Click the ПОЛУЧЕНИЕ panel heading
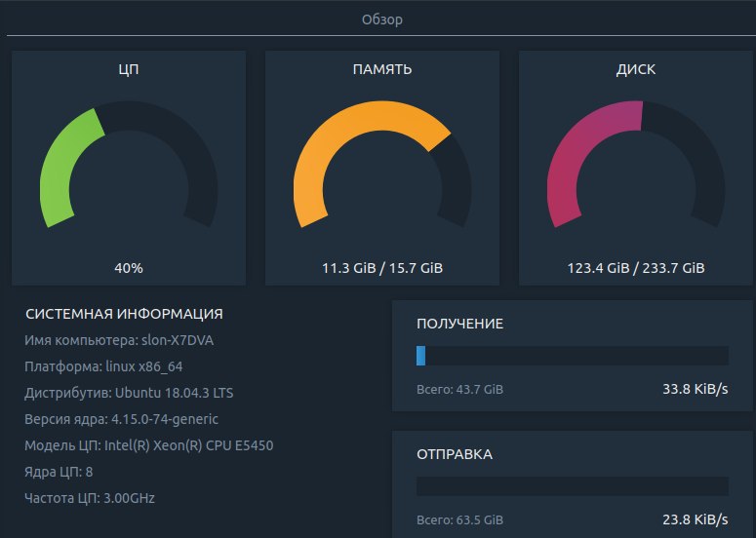This screenshot has width=756, height=538. (x=460, y=324)
